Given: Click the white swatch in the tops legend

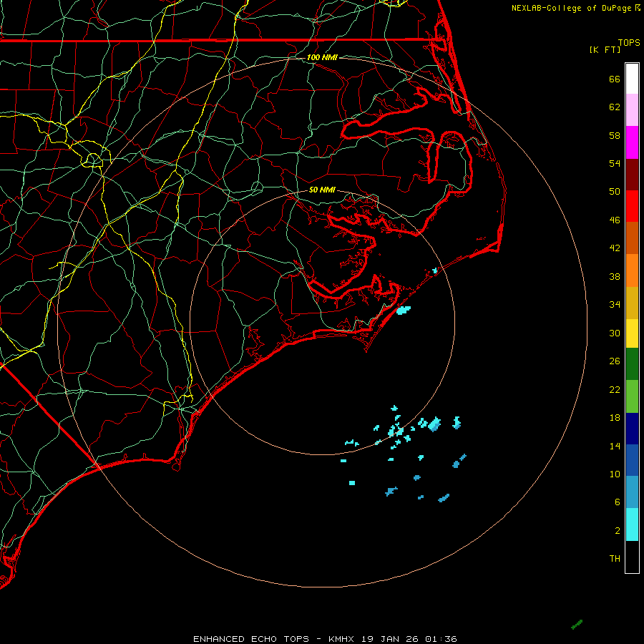Looking at the screenshot, I should (632, 79).
